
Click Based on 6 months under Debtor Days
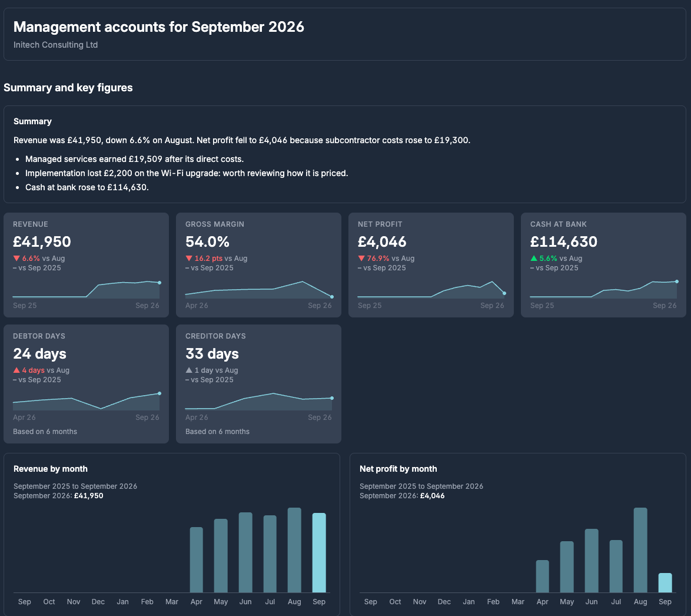(45, 431)
